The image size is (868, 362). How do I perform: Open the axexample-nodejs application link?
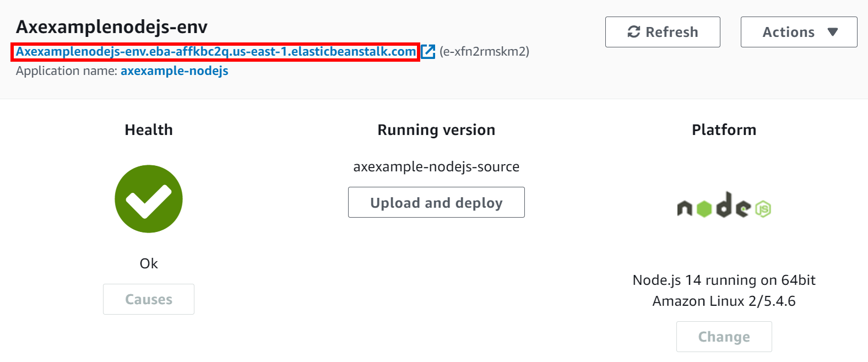(174, 71)
